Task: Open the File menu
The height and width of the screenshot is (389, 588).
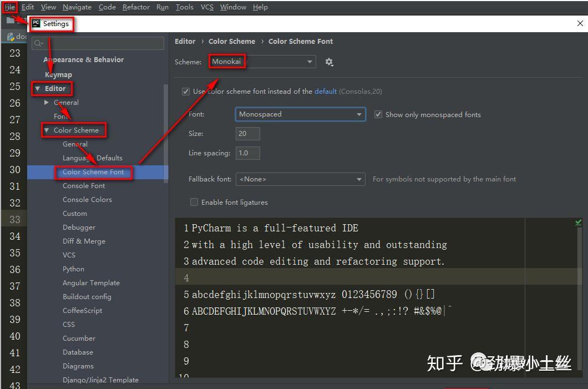Action: (9, 7)
